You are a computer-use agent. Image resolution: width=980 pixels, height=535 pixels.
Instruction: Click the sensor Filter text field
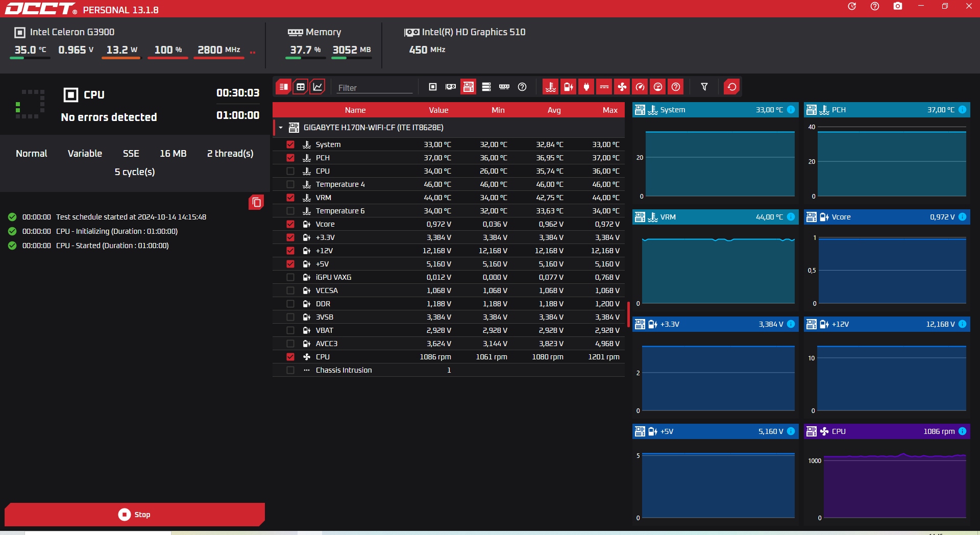coord(374,88)
